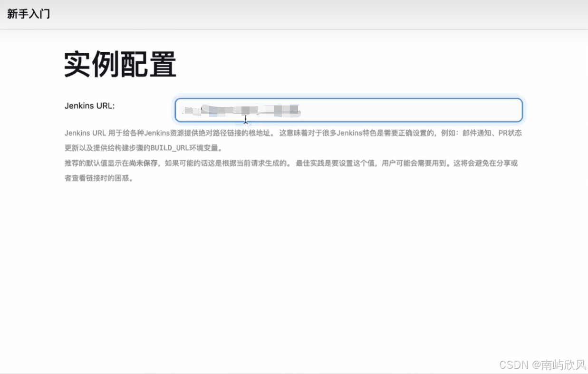588x374 pixels.
Task: Click the description line mentioning BUILD_URL环境变量
Action: tap(143, 148)
